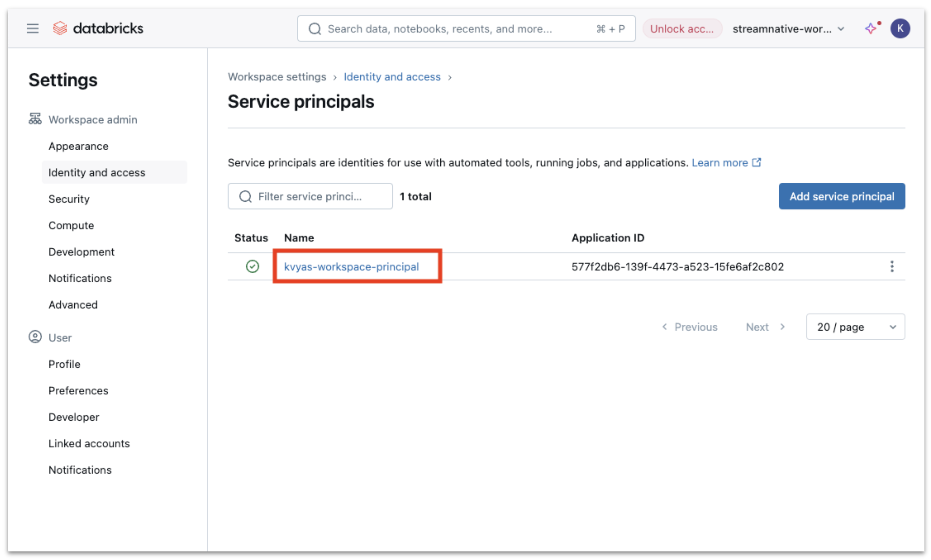
Task: Expand the streamnative workspace switcher dropdown
Action: [x=788, y=29]
